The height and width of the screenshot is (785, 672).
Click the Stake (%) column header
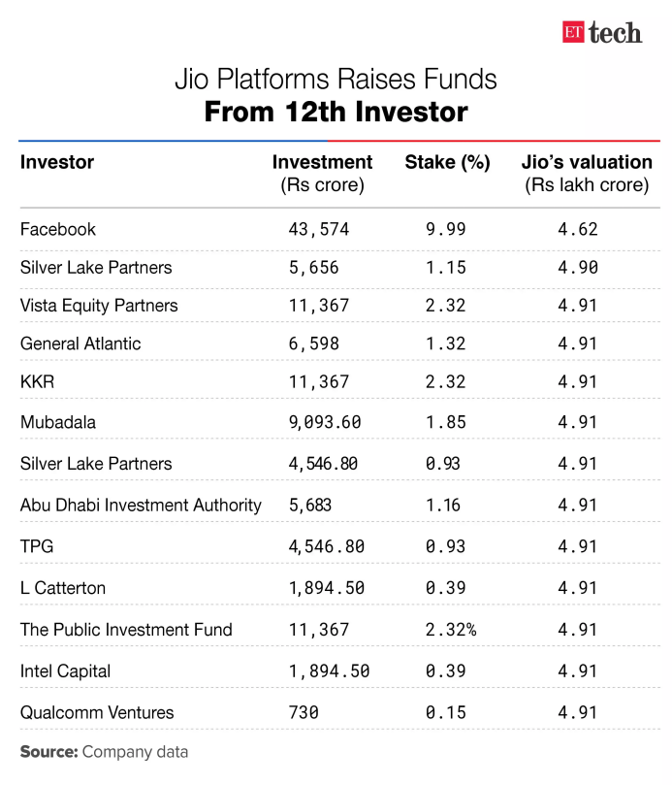447,162
